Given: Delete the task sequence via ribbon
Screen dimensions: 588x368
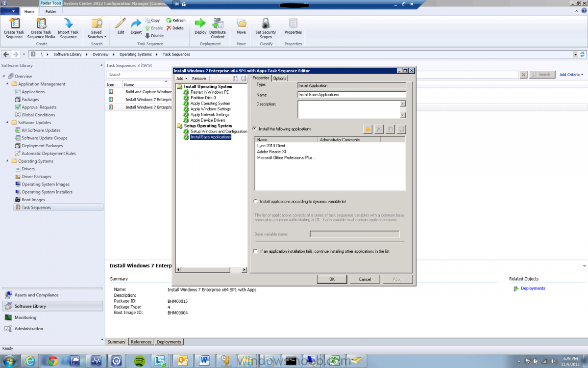Looking at the screenshot, I should [175, 28].
